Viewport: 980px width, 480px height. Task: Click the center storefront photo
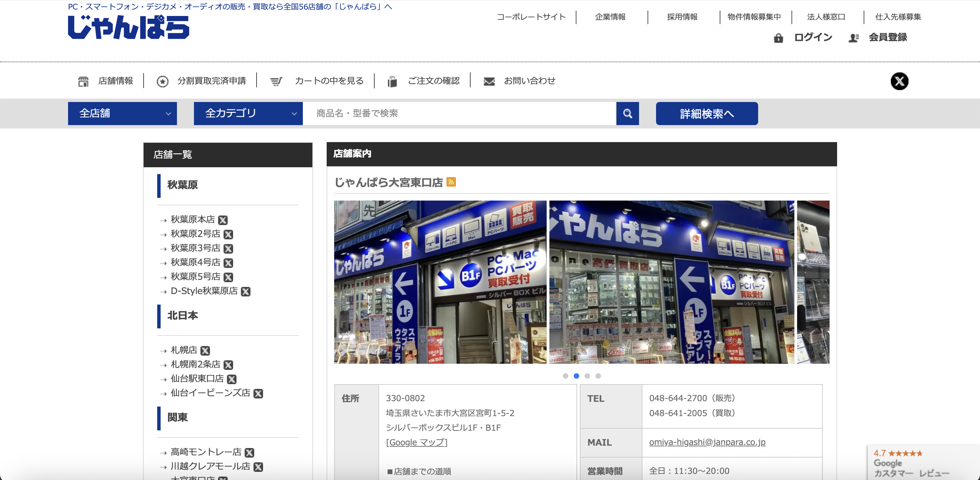[672, 282]
